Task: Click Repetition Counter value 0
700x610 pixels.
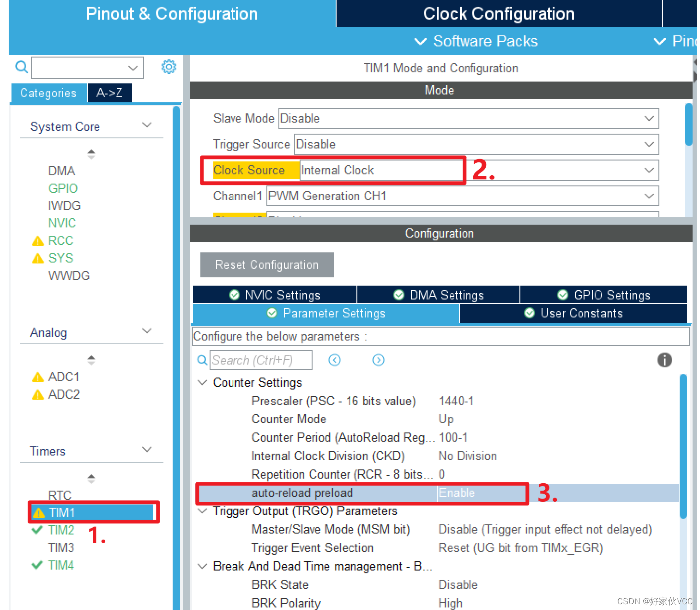Action: coord(442,474)
